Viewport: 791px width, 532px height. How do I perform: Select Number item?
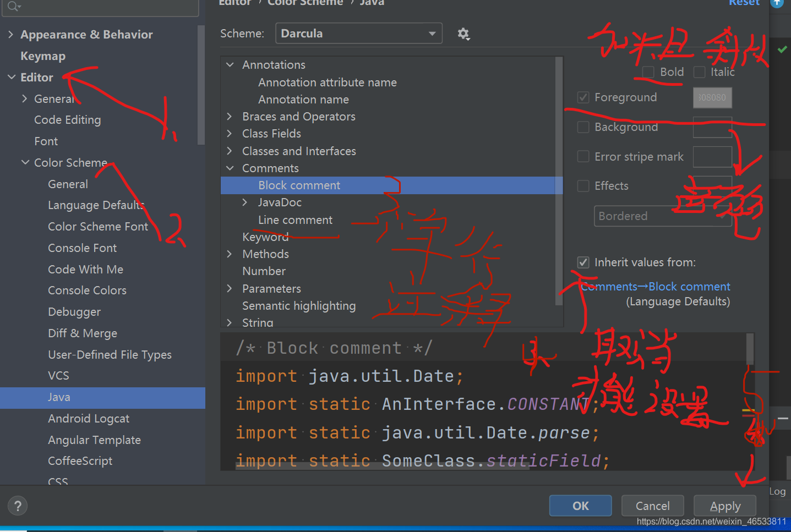(264, 271)
